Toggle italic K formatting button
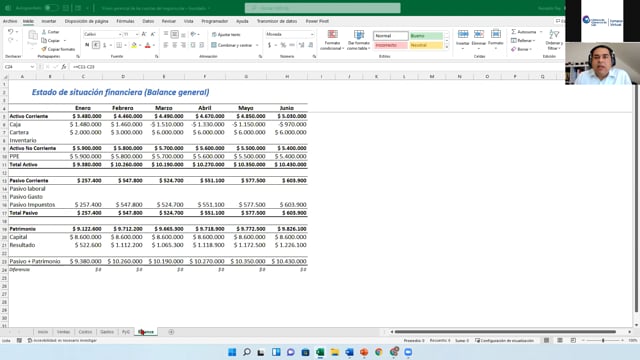The height and width of the screenshot is (360, 640). (x=96, y=45)
